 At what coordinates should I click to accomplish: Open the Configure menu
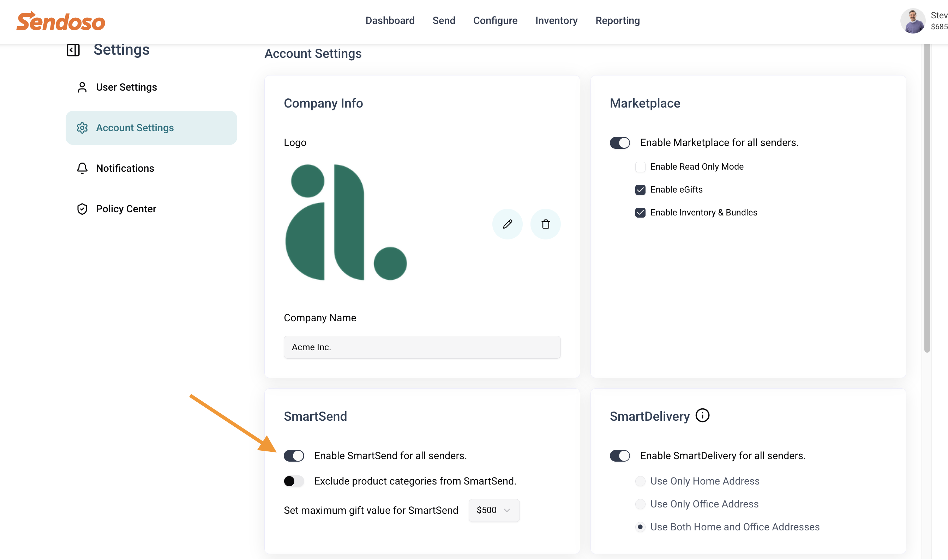[495, 20]
